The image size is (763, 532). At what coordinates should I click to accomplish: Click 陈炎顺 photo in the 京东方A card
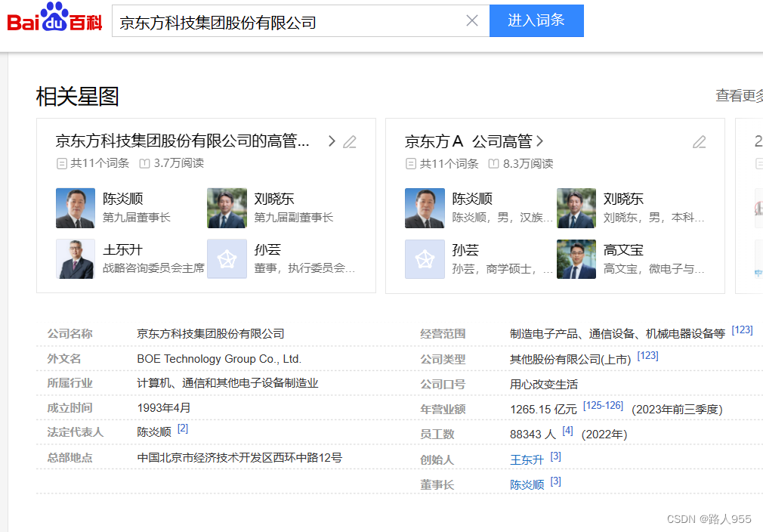[x=425, y=208]
